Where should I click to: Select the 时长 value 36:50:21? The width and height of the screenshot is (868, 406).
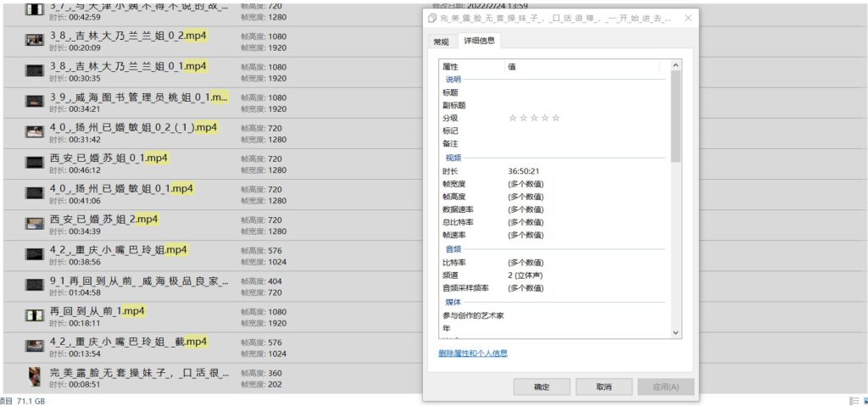click(x=523, y=171)
